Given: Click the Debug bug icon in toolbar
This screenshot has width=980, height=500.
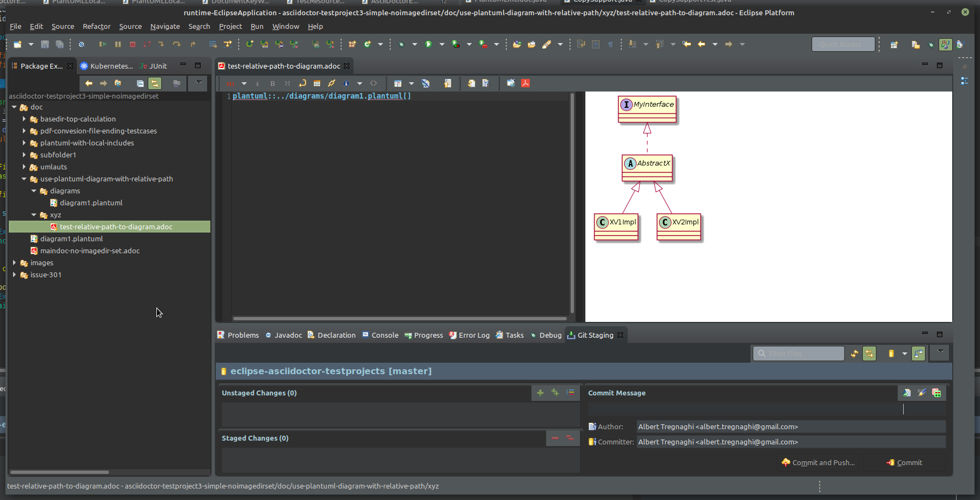Looking at the screenshot, I should pyautogui.click(x=401, y=44).
